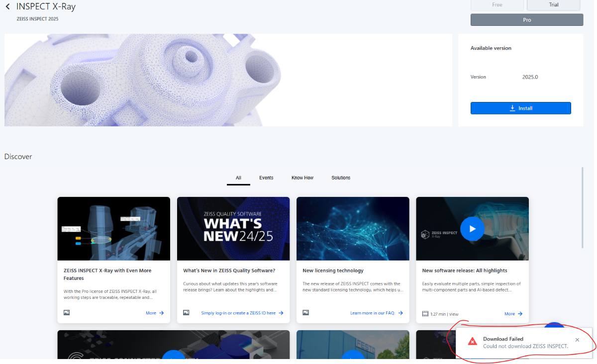This screenshot has height=364, width=597.
Task: Open the Solutions tab
Action: tap(341, 178)
